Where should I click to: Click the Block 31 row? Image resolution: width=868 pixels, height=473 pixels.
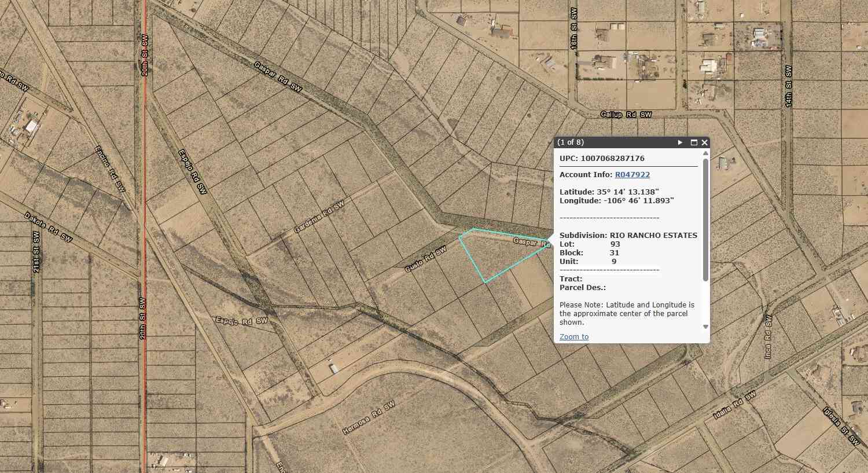tap(590, 252)
